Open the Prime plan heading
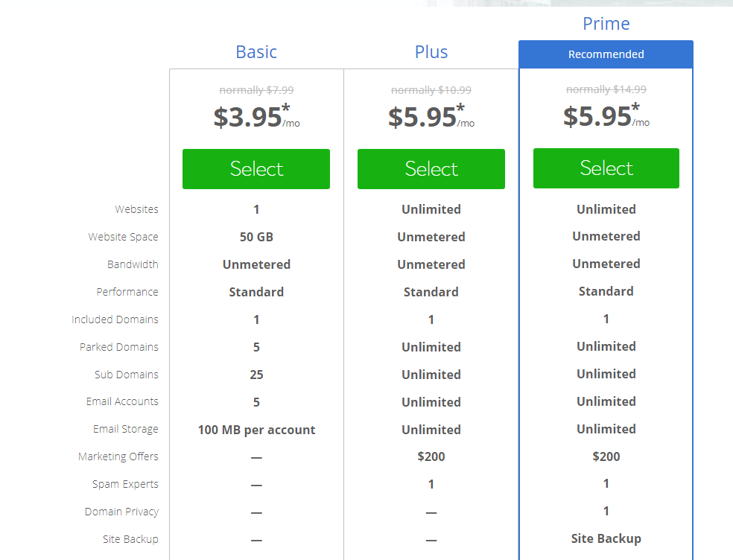 tap(606, 24)
